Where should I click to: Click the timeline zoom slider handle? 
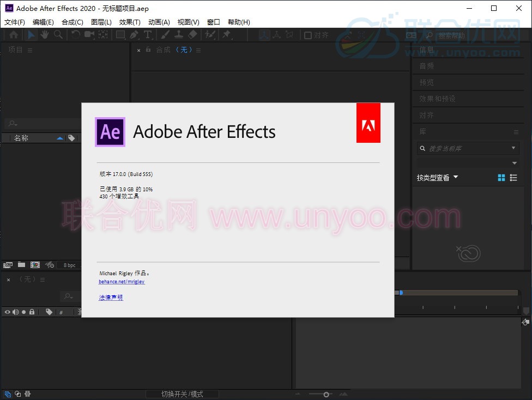tap(326, 394)
